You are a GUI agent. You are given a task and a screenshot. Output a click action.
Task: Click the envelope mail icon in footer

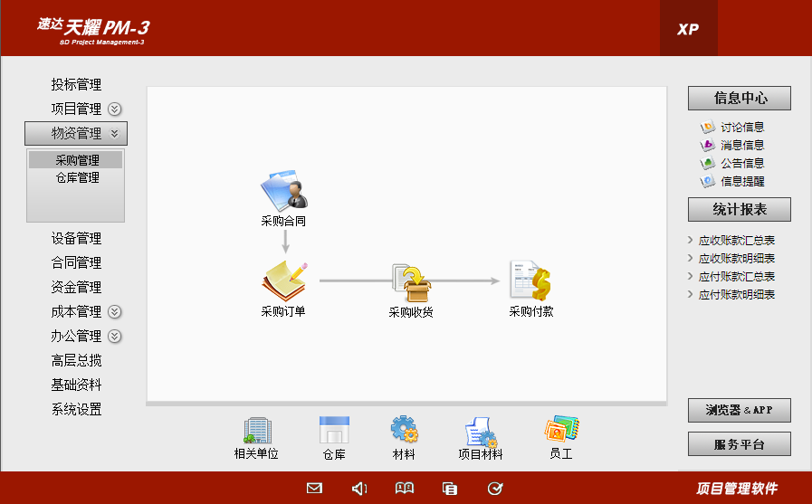pos(314,489)
